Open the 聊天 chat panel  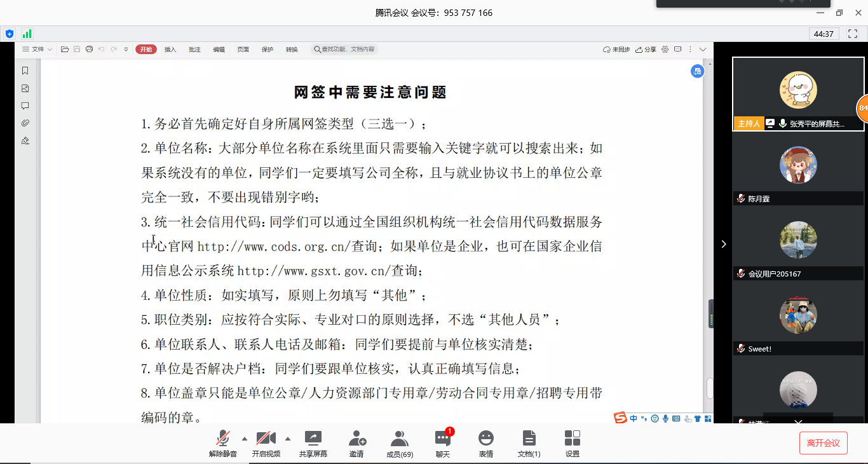click(442, 443)
